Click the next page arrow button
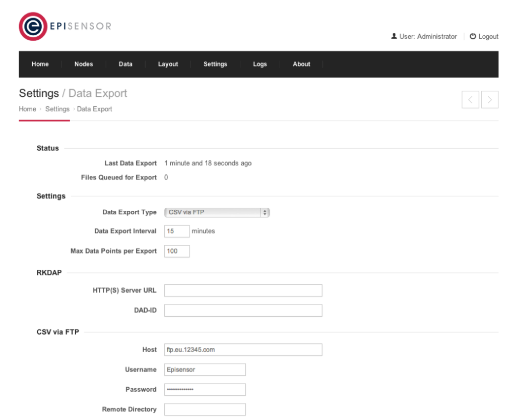 pos(490,100)
